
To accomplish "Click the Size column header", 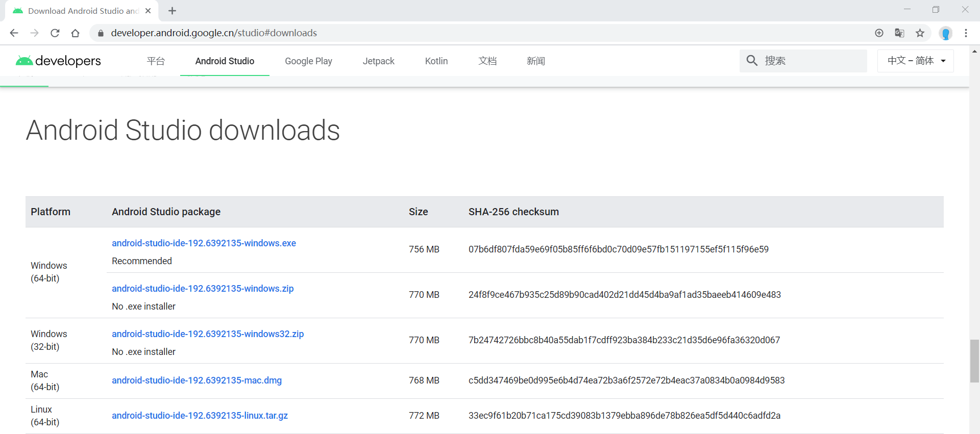I will tap(418, 212).
